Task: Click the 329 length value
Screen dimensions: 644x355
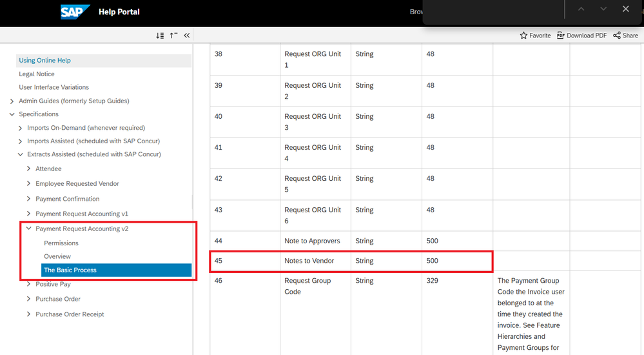Action: pos(432,281)
